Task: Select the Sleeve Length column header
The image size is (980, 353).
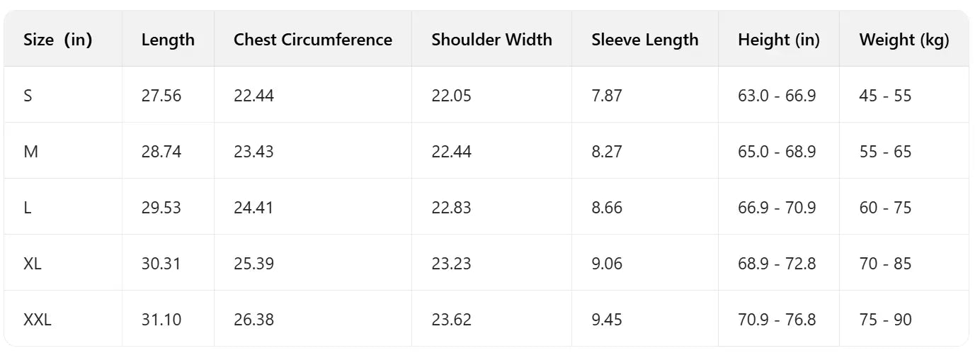Action: 645,40
